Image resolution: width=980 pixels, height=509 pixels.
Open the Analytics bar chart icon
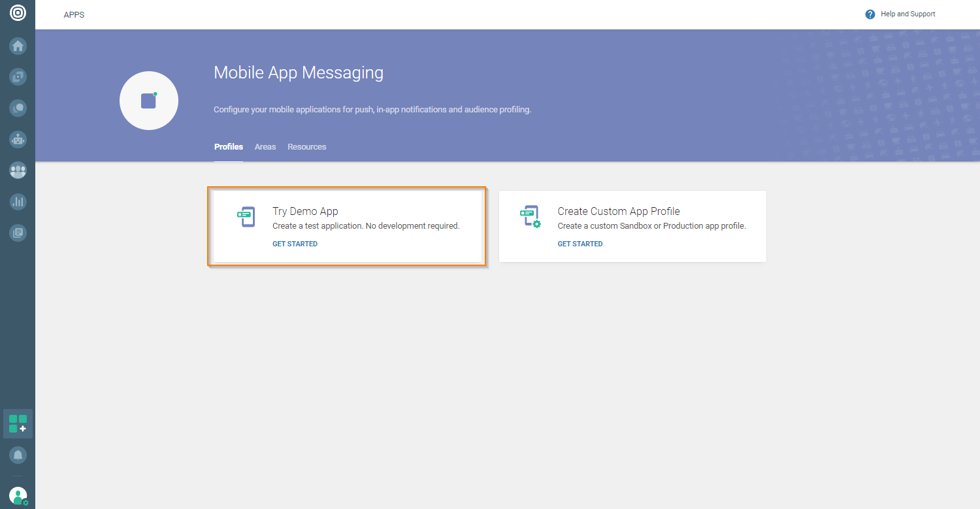pyautogui.click(x=18, y=201)
